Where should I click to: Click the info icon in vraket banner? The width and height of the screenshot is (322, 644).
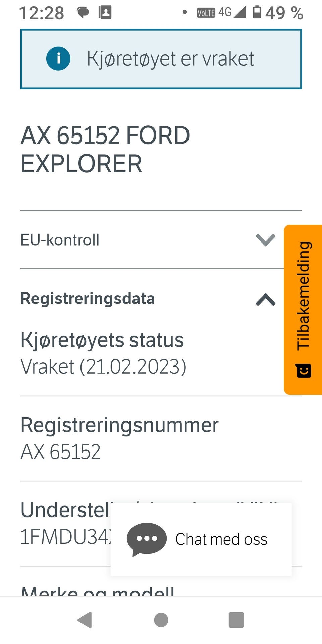coord(58,59)
